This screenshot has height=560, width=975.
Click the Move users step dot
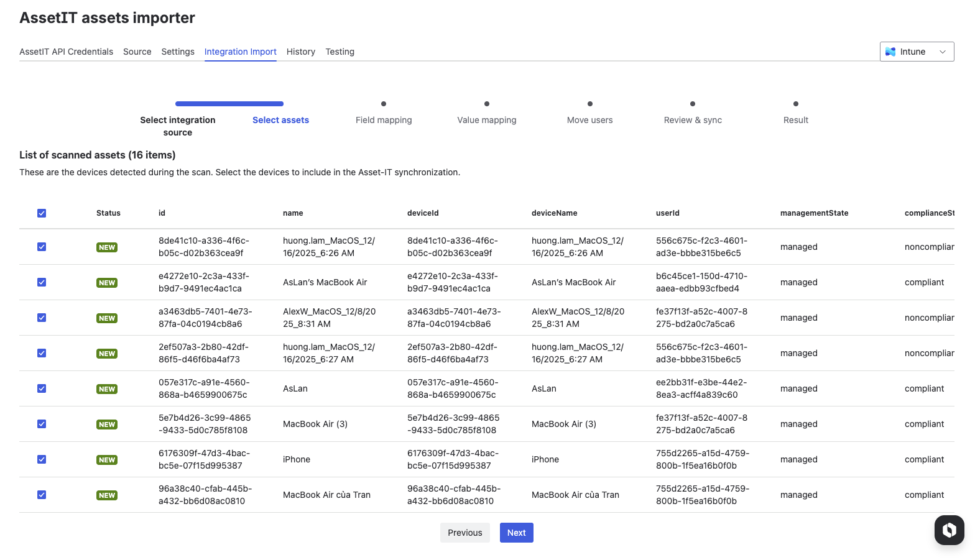click(x=589, y=104)
